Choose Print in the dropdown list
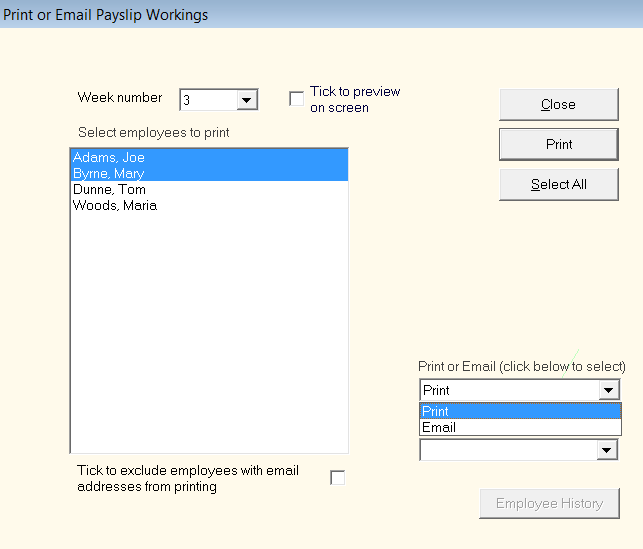 [520, 411]
